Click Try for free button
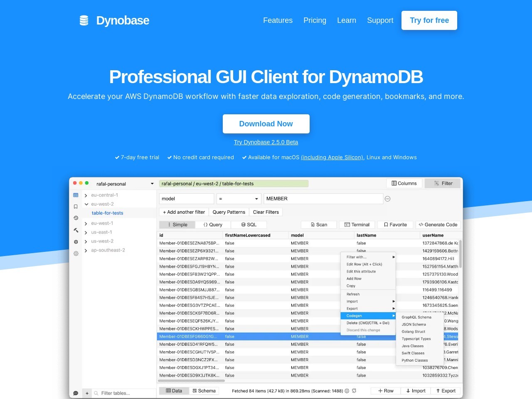Viewport: 532px width, 399px height. tap(429, 20)
